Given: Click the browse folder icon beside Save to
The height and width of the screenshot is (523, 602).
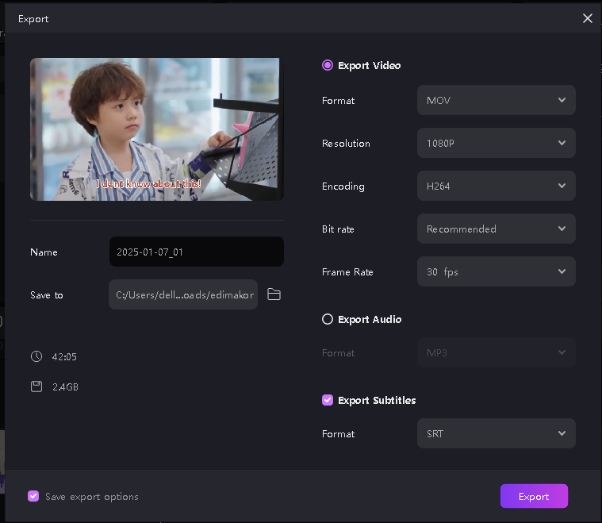Looking at the screenshot, I should click(x=274, y=294).
